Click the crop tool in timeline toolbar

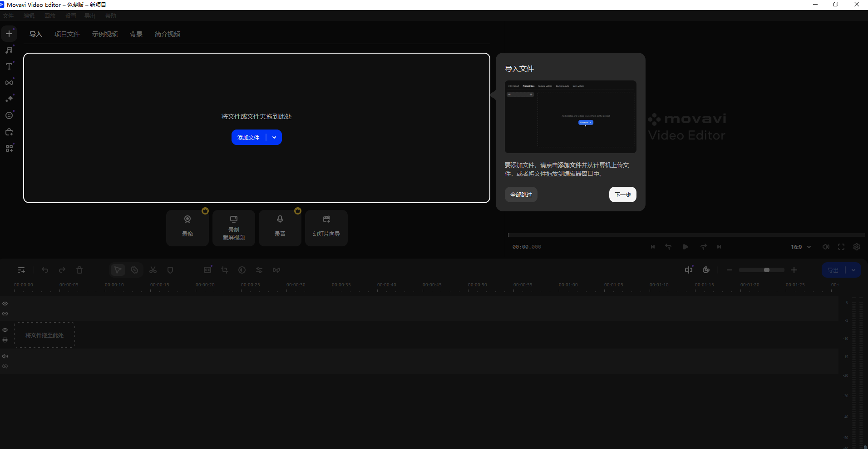[x=225, y=270]
